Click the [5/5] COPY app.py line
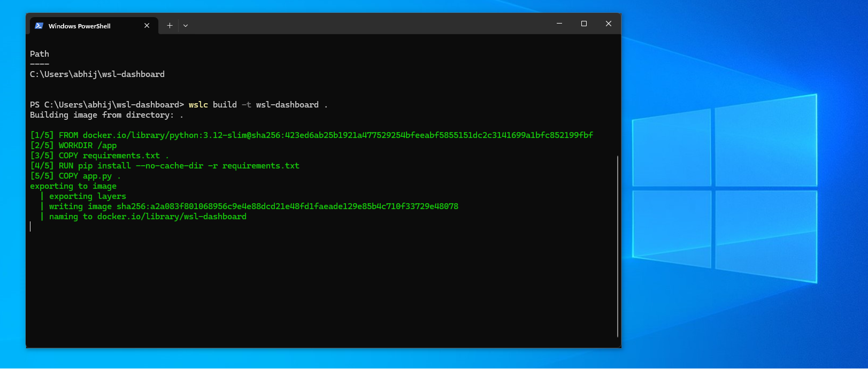The height and width of the screenshot is (369, 868). [x=75, y=176]
